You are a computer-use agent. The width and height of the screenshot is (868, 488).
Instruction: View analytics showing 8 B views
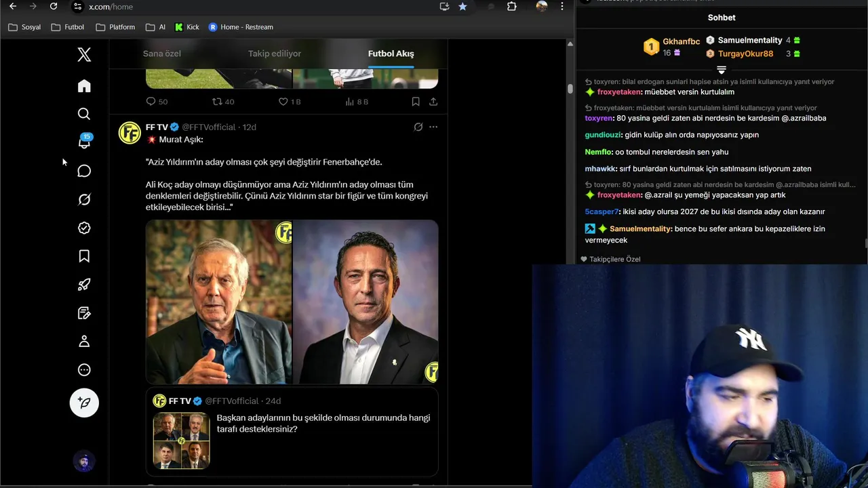pos(357,102)
